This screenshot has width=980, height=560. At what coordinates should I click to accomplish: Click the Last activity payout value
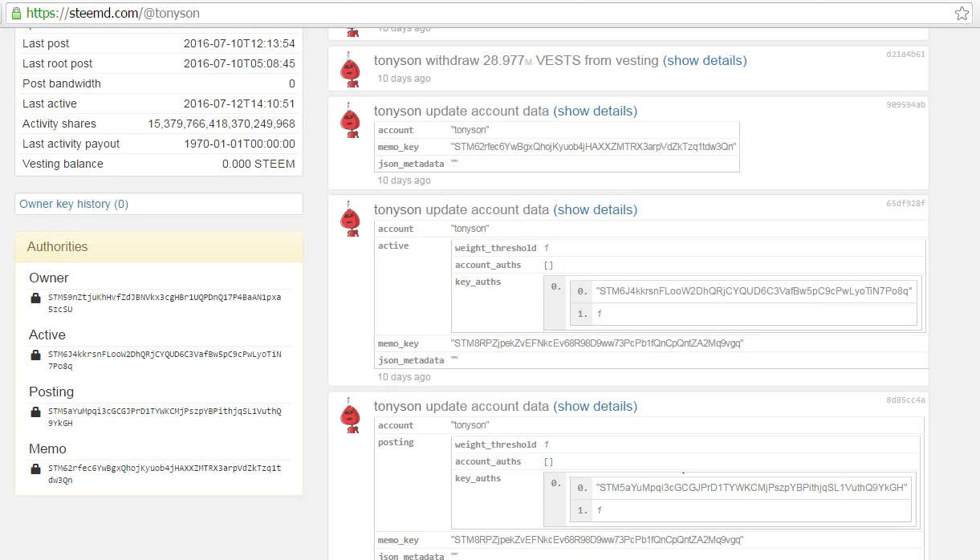239,144
